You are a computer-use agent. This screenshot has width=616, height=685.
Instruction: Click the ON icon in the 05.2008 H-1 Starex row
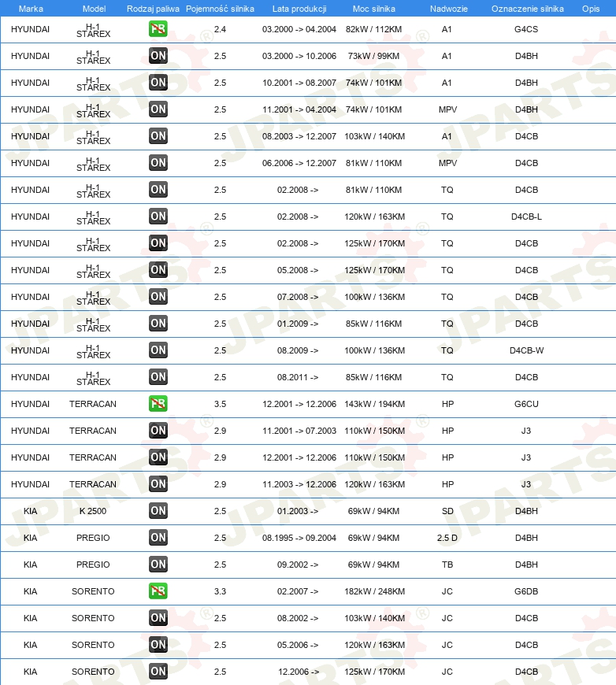(x=158, y=270)
